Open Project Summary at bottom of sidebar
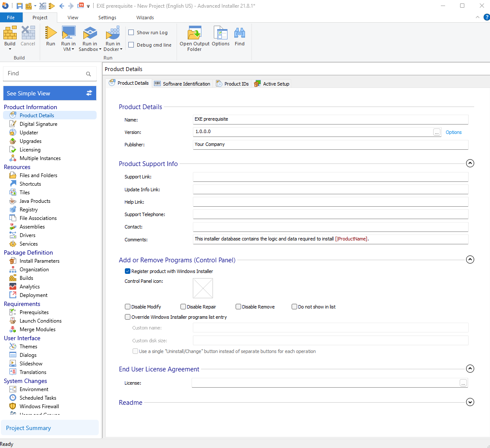This screenshot has width=490, height=448. tap(50, 428)
